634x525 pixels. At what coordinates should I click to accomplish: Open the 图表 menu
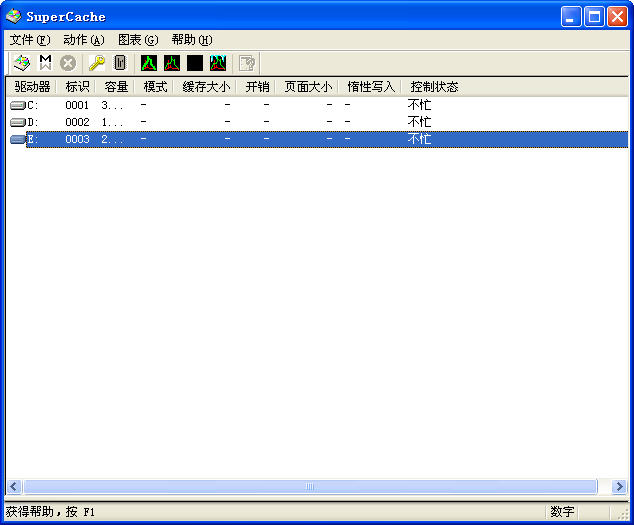coord(137,40)
